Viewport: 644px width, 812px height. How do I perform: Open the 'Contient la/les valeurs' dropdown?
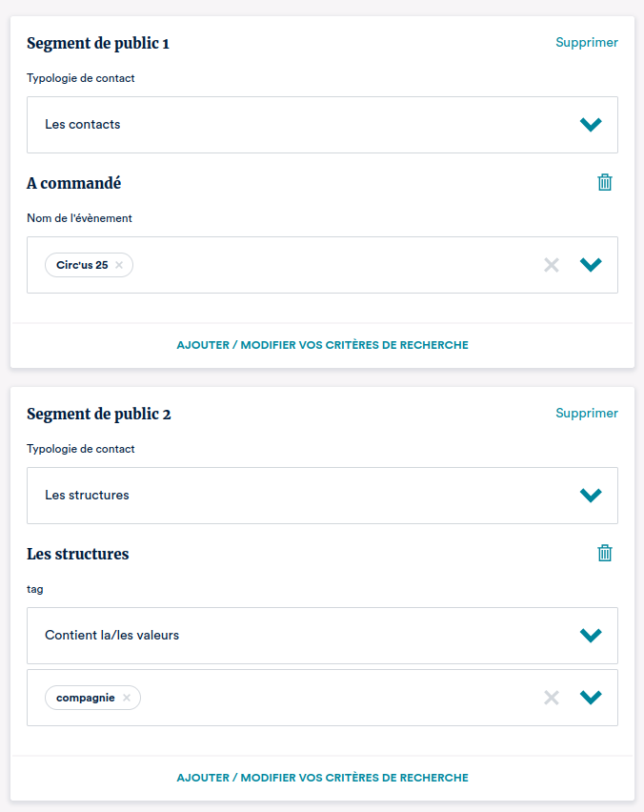pos(591,635)
